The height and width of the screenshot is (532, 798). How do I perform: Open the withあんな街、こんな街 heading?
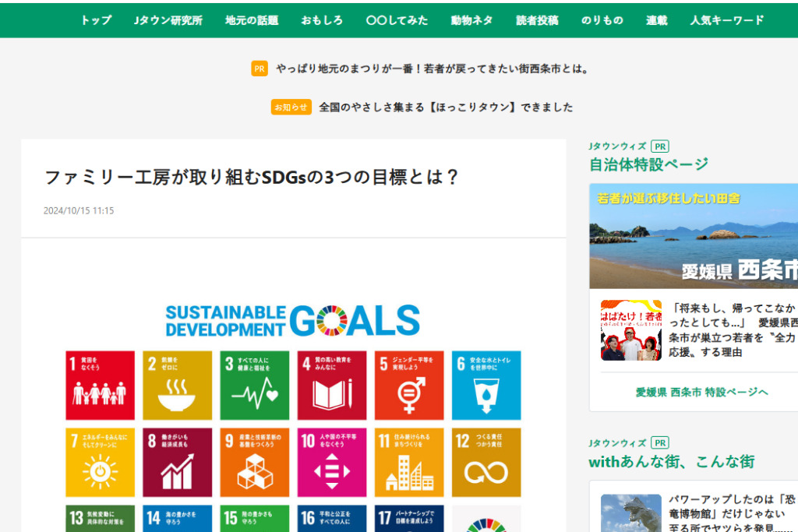(x=671, y=462)
